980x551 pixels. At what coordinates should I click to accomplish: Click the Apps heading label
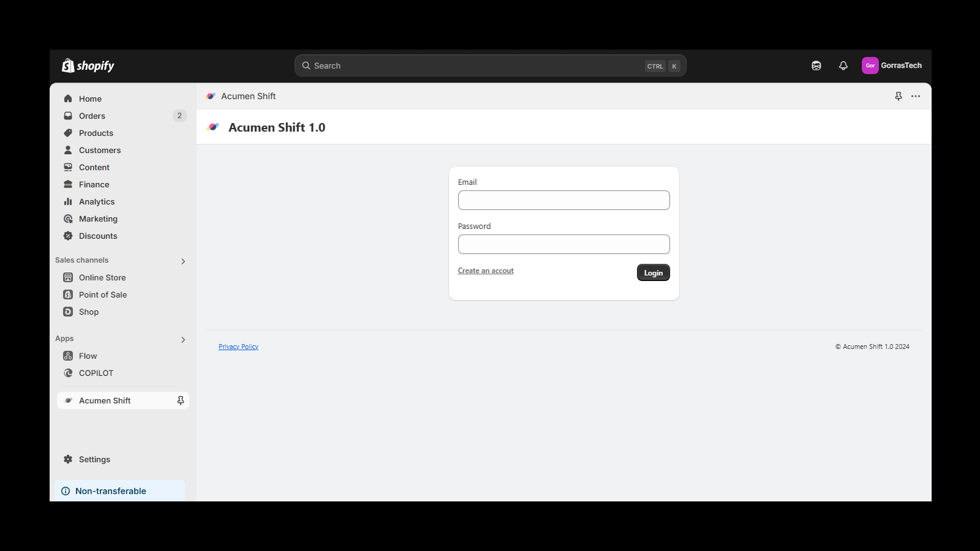[x=64, y=339]
